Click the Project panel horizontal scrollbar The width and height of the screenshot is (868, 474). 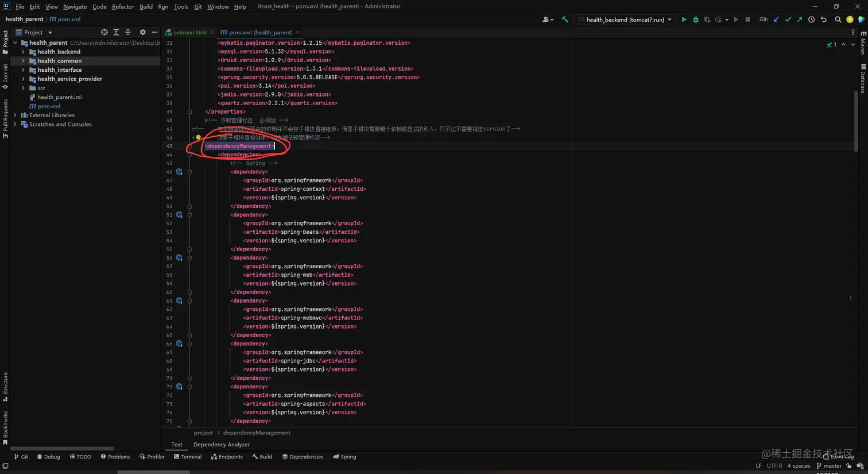[62, 448]
